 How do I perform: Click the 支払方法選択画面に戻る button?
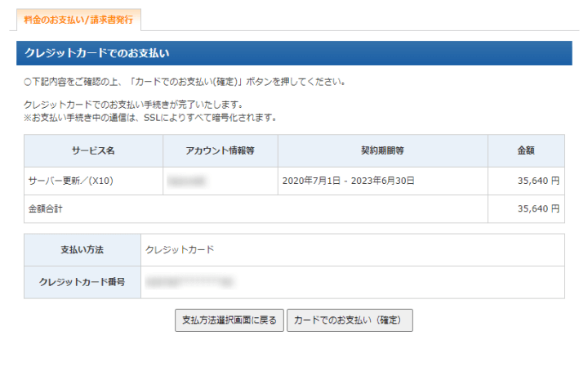[x=229, y=320]
